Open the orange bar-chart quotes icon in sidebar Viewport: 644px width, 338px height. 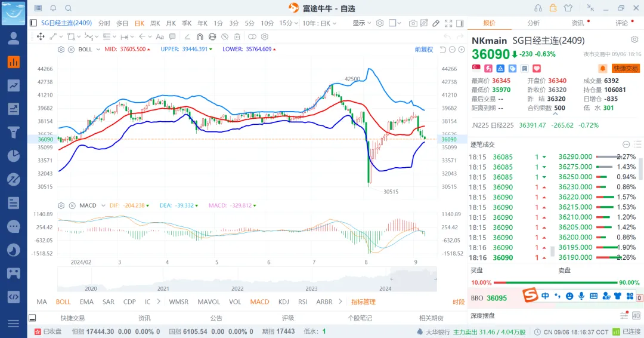[x=14, y=62]
